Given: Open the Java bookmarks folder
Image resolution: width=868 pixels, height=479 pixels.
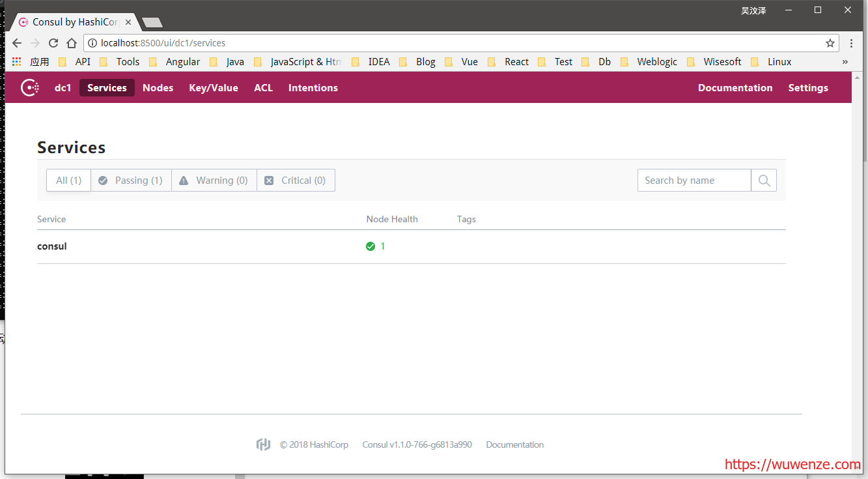Looking at the screenshot, I should (x=227, y=62).
